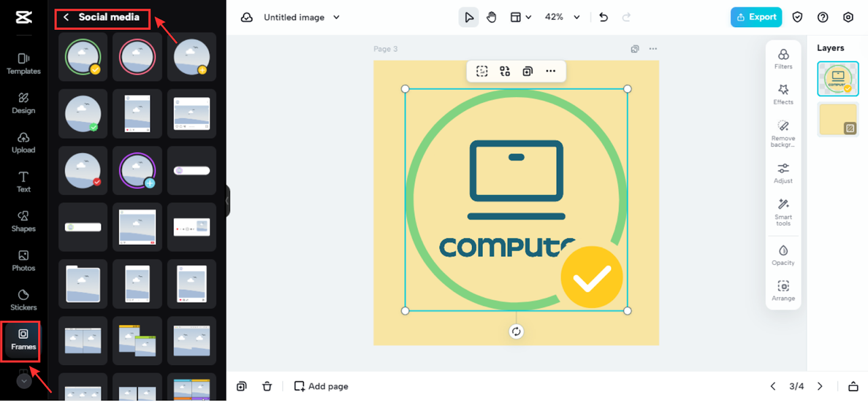Select circle frame with green check badge
This screenshot has height=403, width=868.
click(x=83, y=114)
